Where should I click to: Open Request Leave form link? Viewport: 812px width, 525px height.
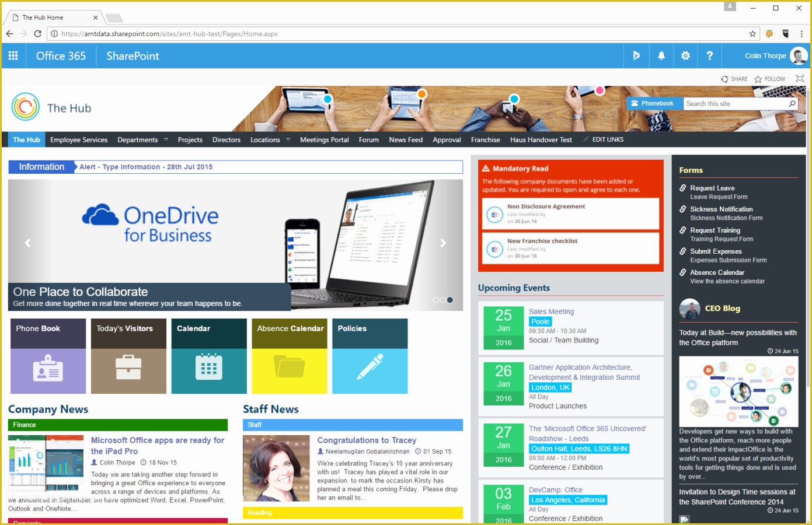coord(712,188)
